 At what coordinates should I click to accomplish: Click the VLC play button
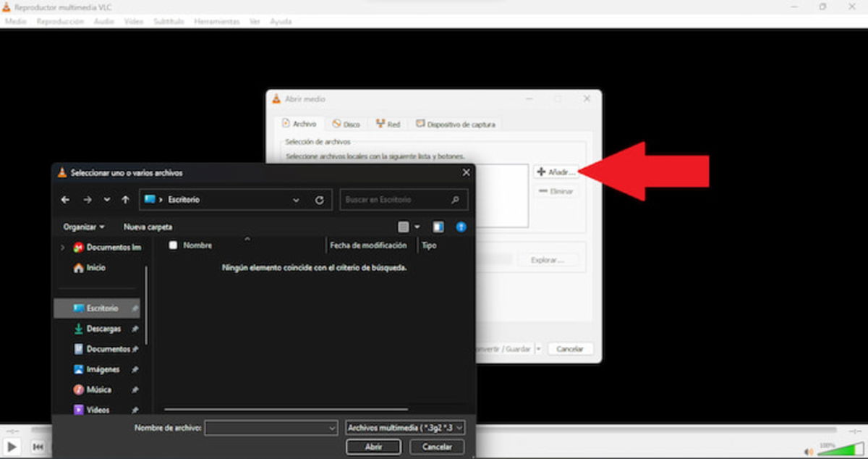pyautogui.click(x=12, y=448)
